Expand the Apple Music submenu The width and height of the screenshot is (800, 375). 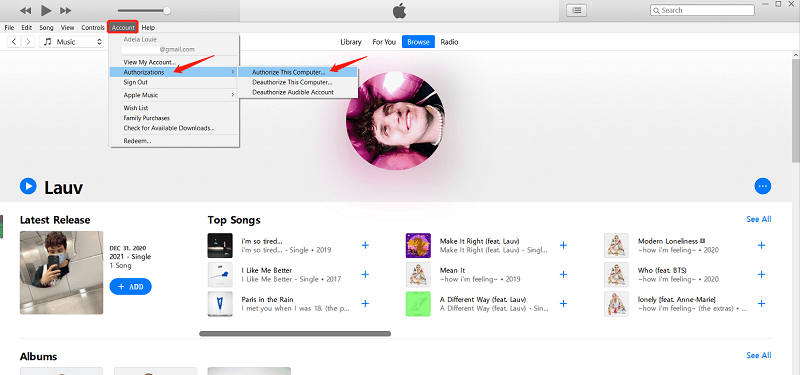[x=174, y=95]
